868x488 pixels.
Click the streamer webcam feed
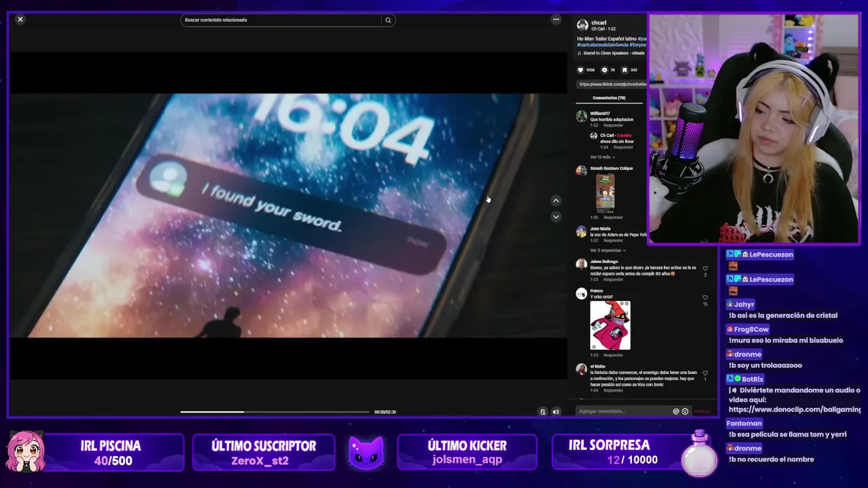tap(753, 129)
